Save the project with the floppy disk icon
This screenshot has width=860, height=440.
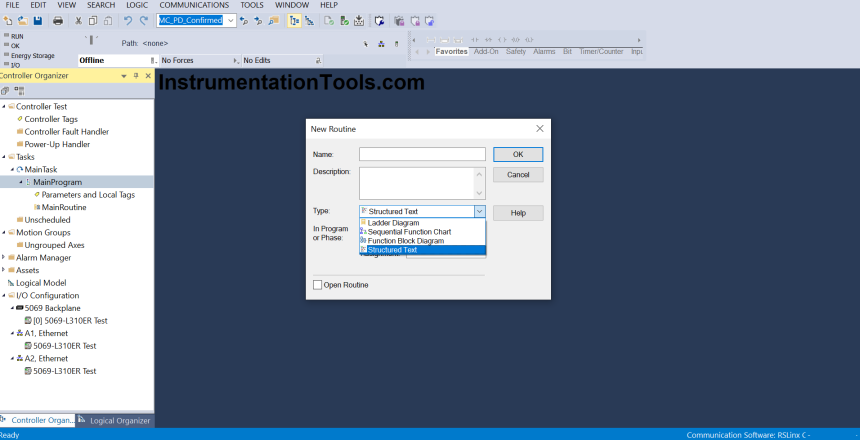tap(38, 21)
